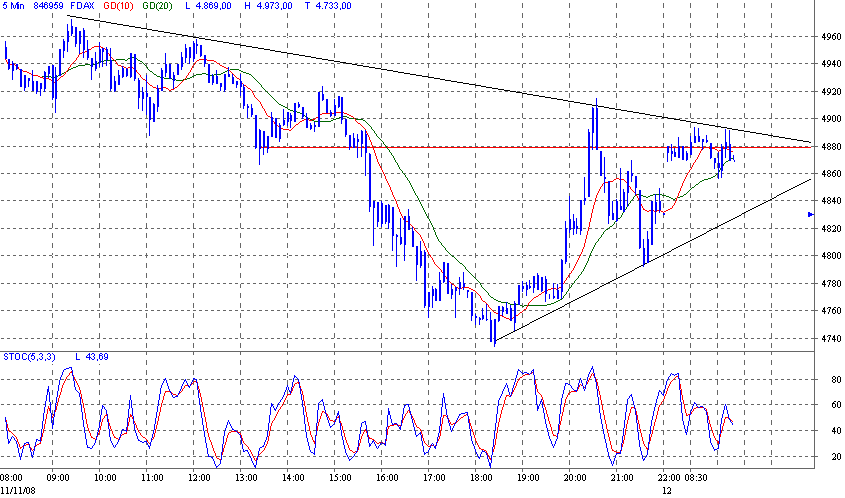Screen dimensions: 845x498
Task: Click the 4960 price axis label
Action: coord(830,37)
